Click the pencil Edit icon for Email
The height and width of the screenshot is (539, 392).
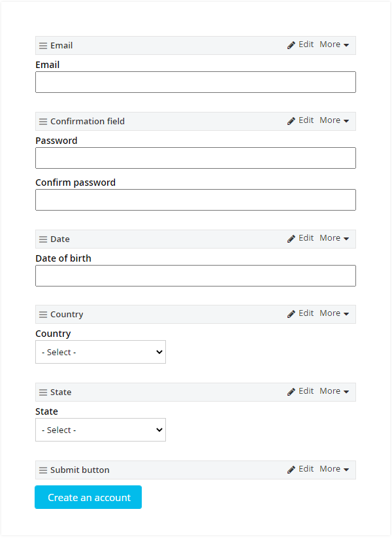(291, 45)
